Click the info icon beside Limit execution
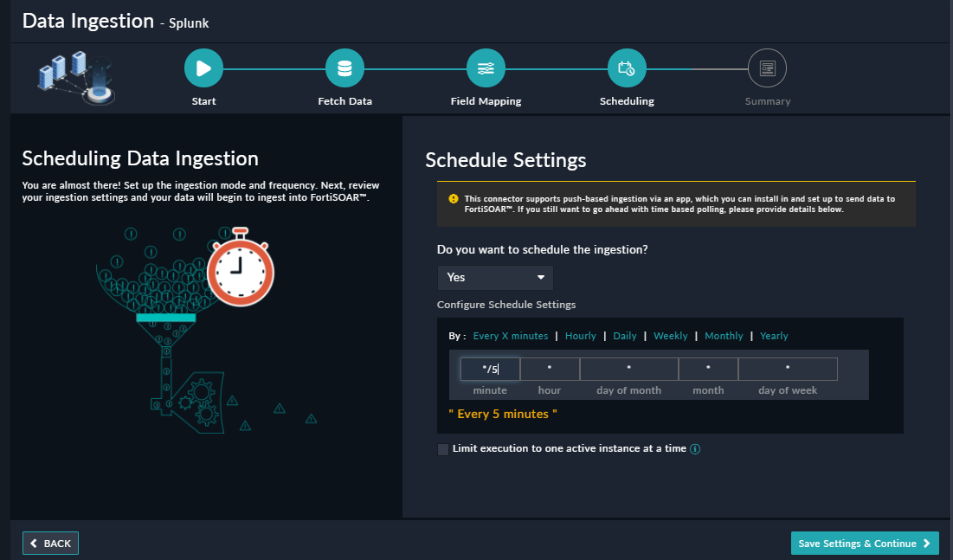Screen dimensions: 953x560 695,449
